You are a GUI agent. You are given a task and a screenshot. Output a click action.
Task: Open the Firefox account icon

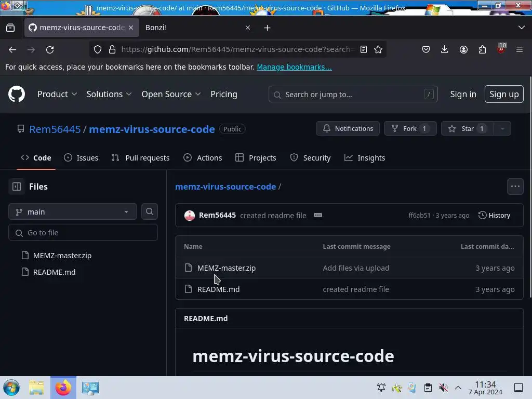[463, 49]
